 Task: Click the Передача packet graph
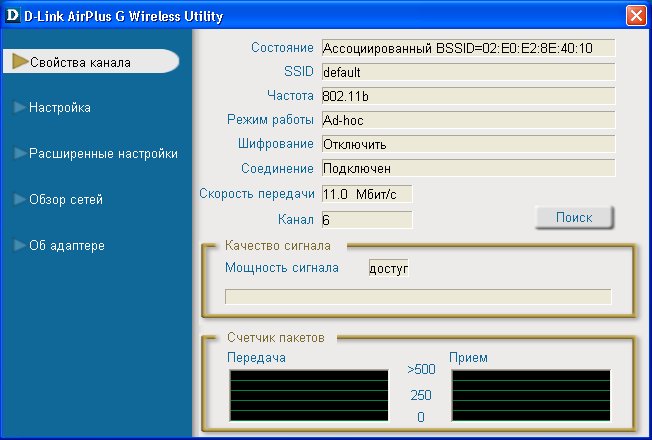[309, 395]
